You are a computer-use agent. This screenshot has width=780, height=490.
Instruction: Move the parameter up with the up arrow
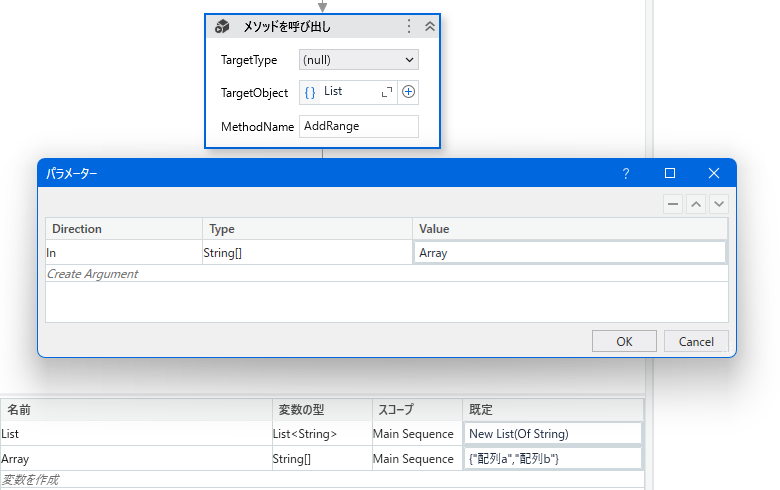(x=696, y=203)
